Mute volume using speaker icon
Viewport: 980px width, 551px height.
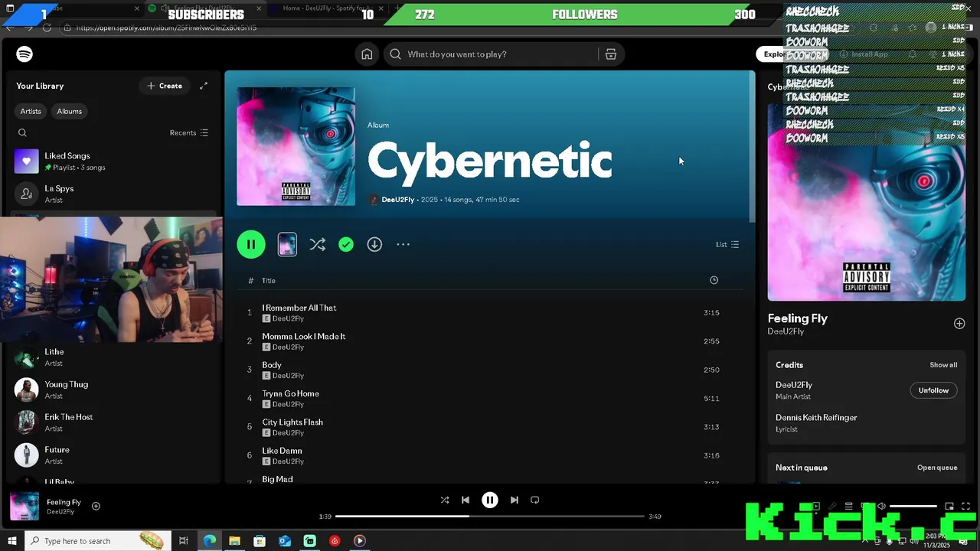[x=881, y=507]
